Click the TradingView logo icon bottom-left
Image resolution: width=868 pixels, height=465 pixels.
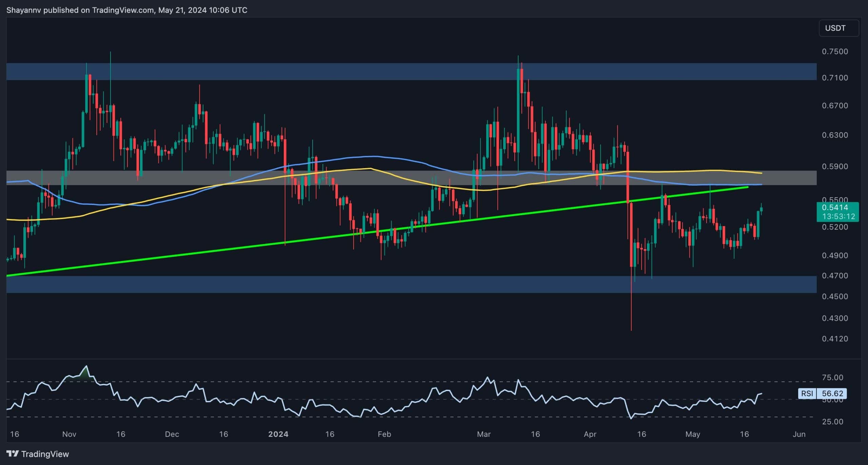[x=13, y=454]
